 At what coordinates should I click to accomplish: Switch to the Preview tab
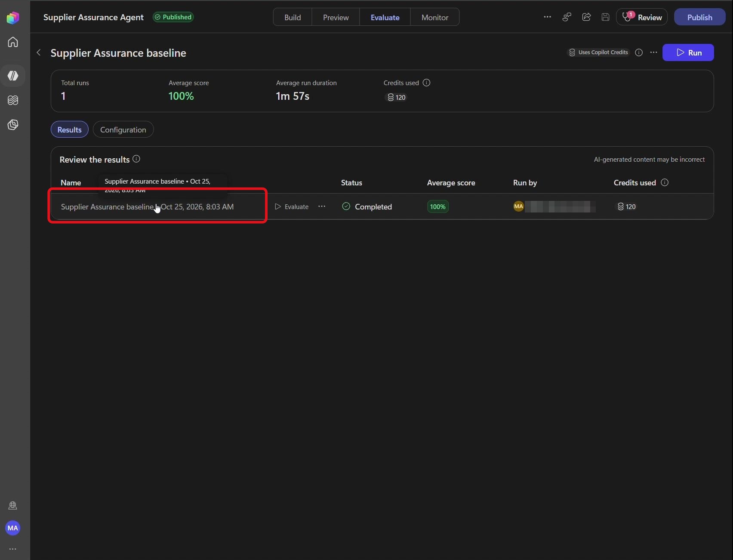[x=336, y=17]
